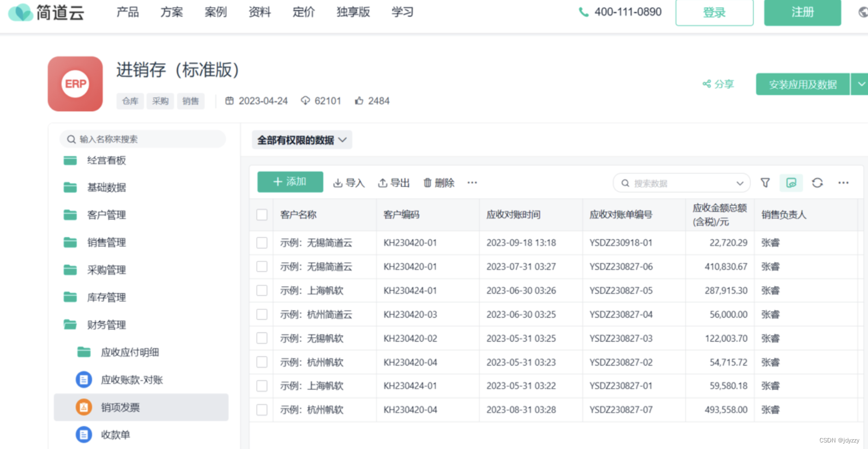Check the row with YSDZ230827-03
868x449 pixels.
pyautogui.click(x=262, y=338)
